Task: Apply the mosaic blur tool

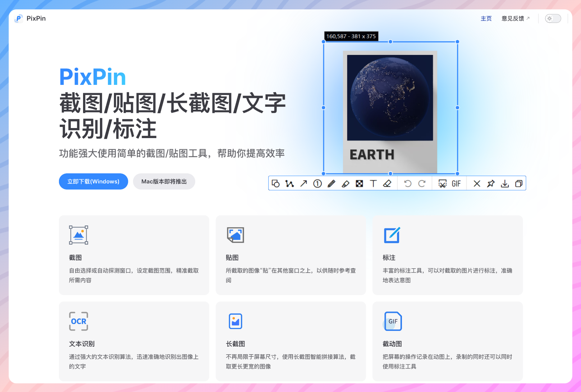Action: click(360, 183)
